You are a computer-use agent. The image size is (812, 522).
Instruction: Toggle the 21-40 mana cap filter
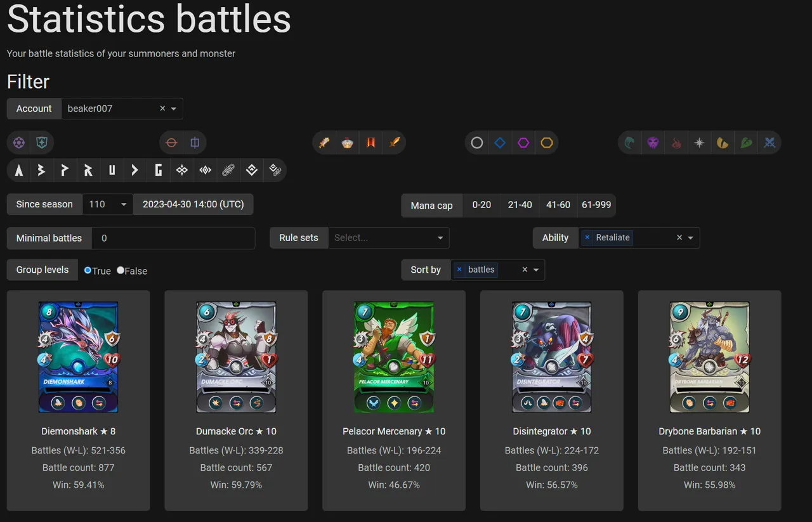(x=520, y=205)
